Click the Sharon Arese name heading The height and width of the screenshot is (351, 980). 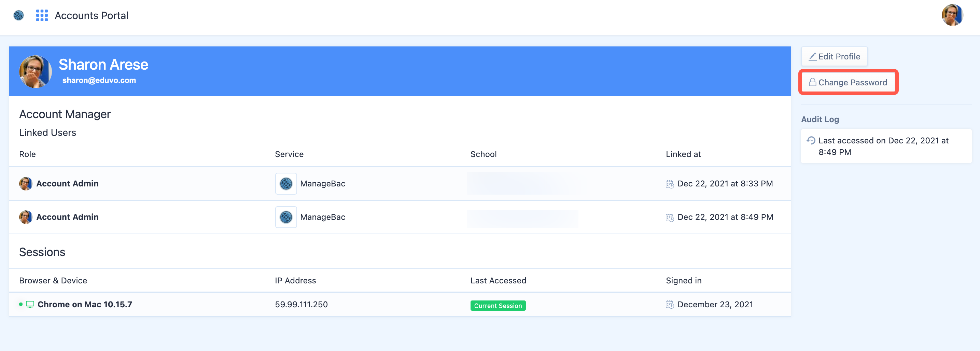click(103, 65)
